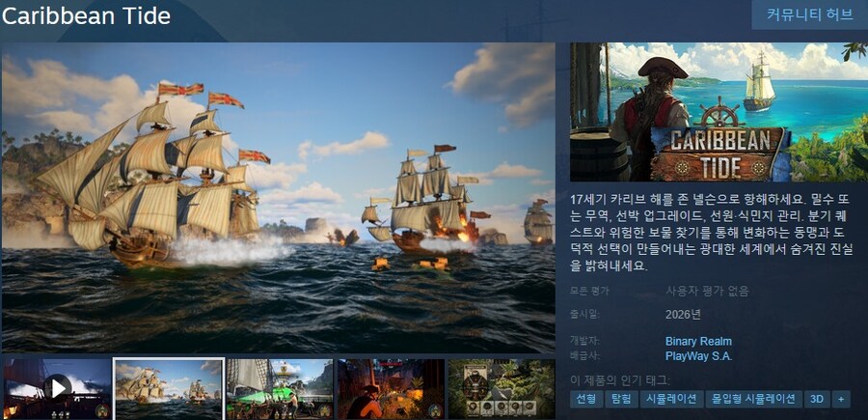Open the 커뮤니티 허브 button
The image size is (868, 420).
[x=809, y=14]
